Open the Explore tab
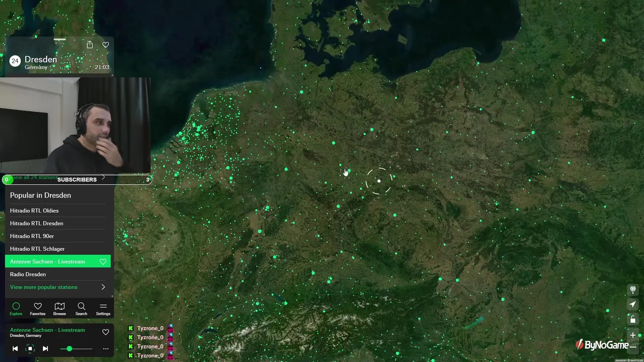Screen dimensions: 644x362 coord(16,309)
